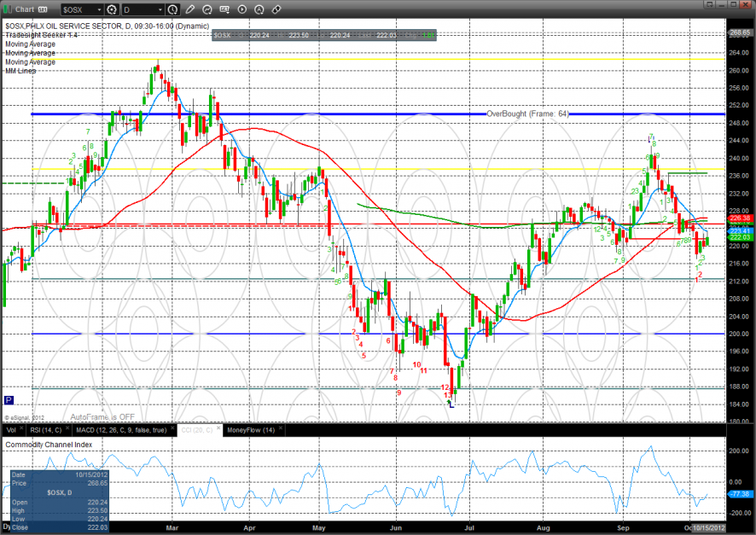The image size is (756, 535).
Task: Close the chart window
Action: [x=746, y=4]
